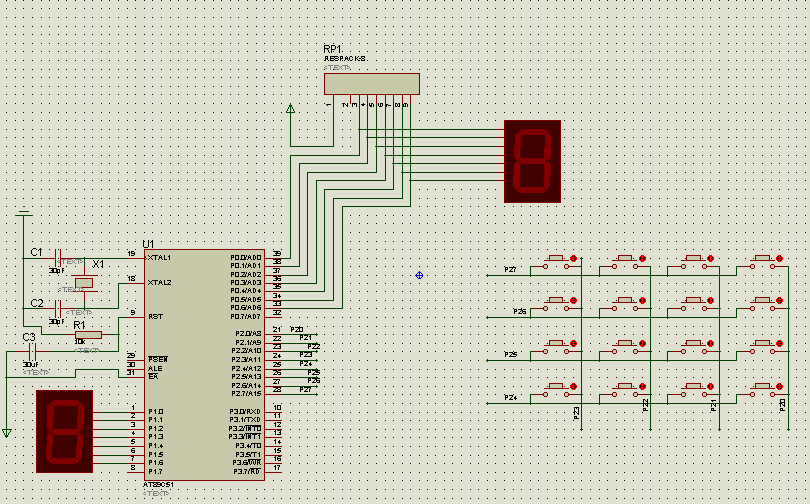Click the P1.7 pin label
Viewport: 810px width, 504px height.
click(x=155, y=471)
